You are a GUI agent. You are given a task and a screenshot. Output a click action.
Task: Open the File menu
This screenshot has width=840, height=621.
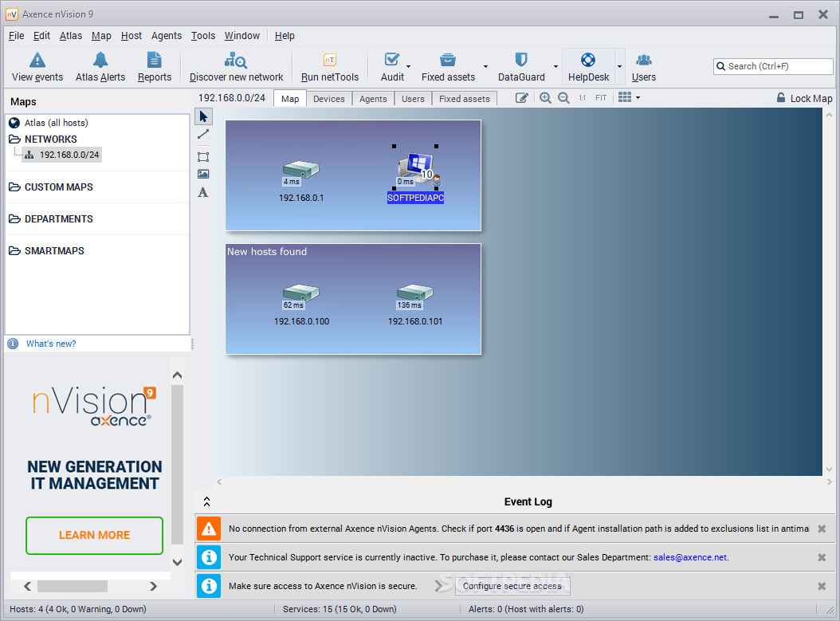coord(17,36)
